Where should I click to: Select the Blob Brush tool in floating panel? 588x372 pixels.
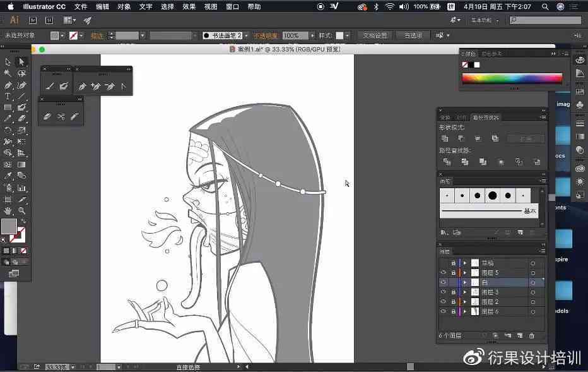coord(63,87)
